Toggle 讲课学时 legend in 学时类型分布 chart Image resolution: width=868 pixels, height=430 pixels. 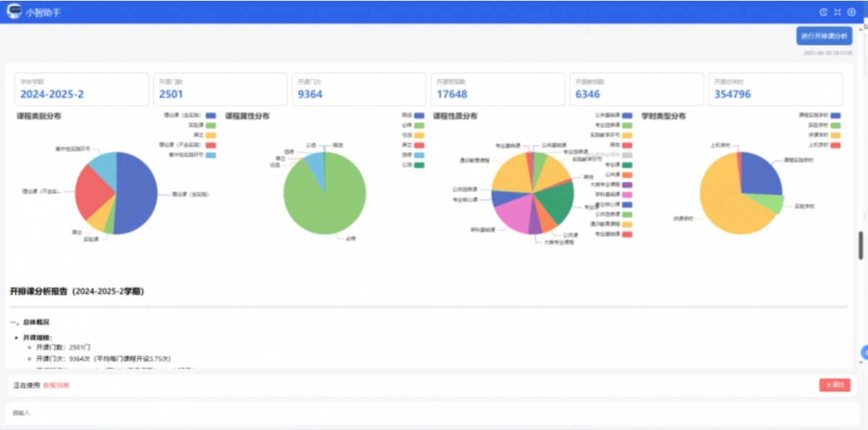[835, 135]
